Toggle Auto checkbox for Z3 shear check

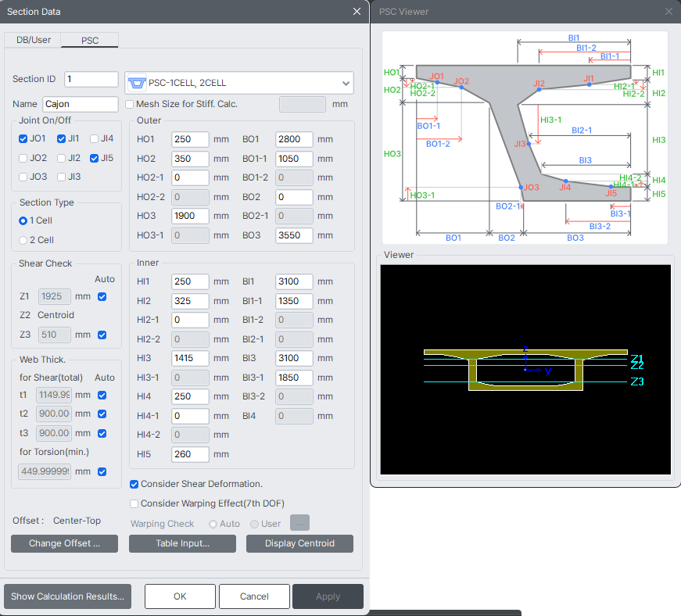click(102, 335)
